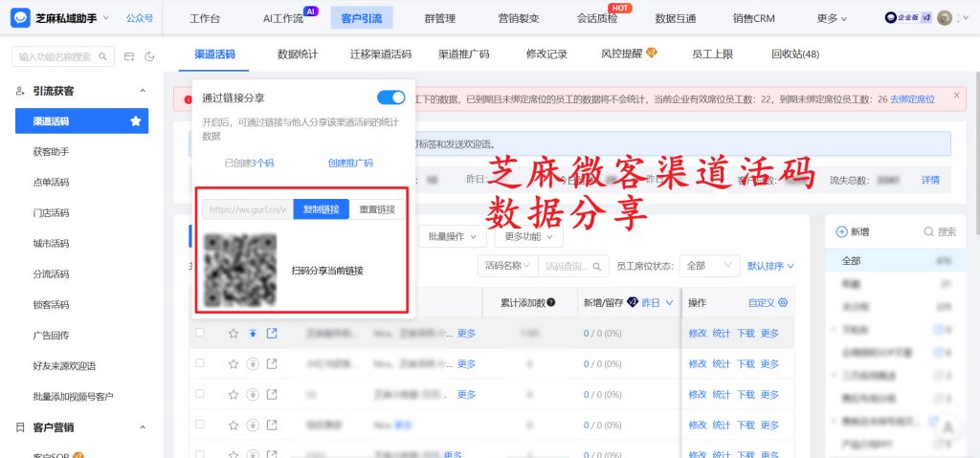Open the 渠道推广码 tab

(x=464, y=55)
